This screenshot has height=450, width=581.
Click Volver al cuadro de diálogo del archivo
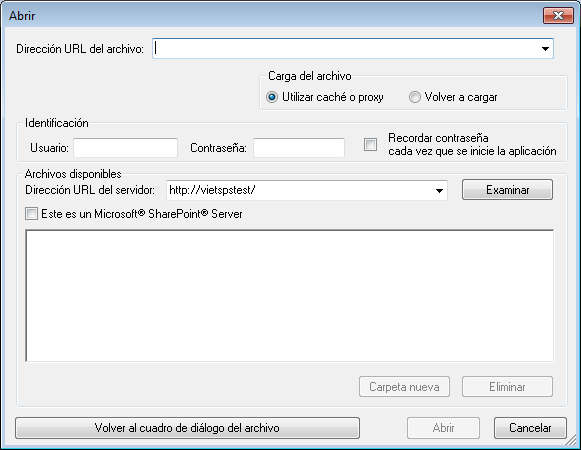(x=187, y=428)
